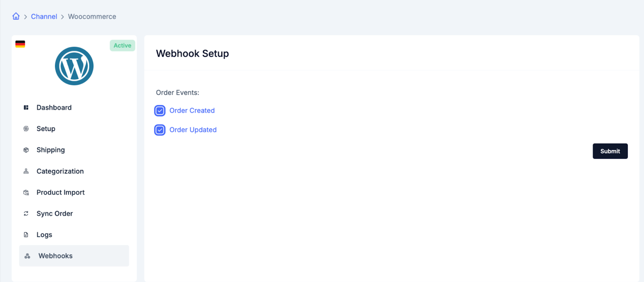Click the Setup target icon
The width and height of the screenshot is (644, 282).
(26, 129)
